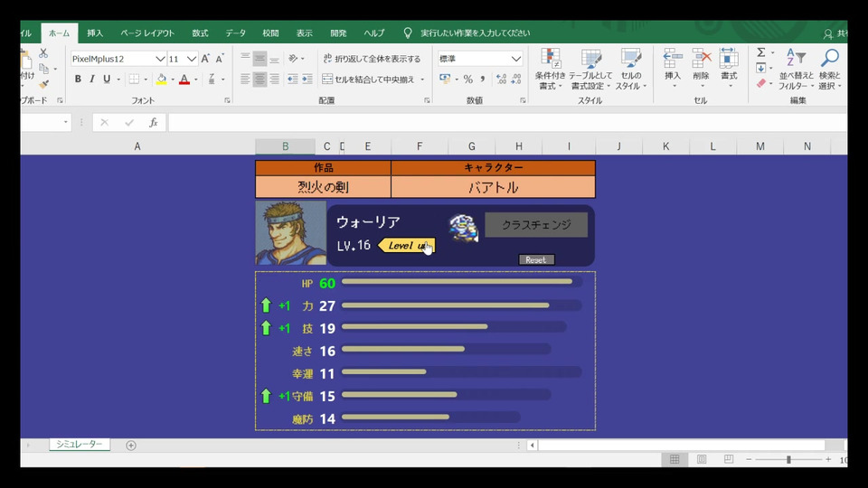Screen dimensions: 868x488
Task: Open the データ tab
Action: coord(235,33)
